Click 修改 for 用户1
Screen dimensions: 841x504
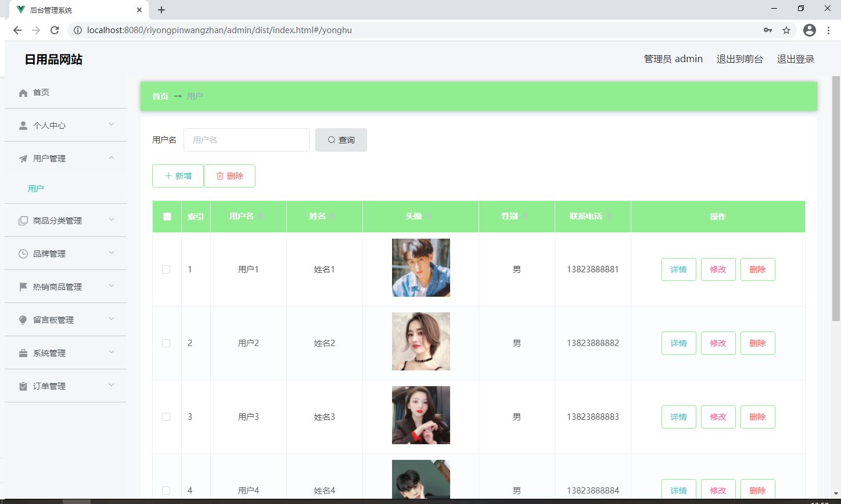[x=718, y=269]
